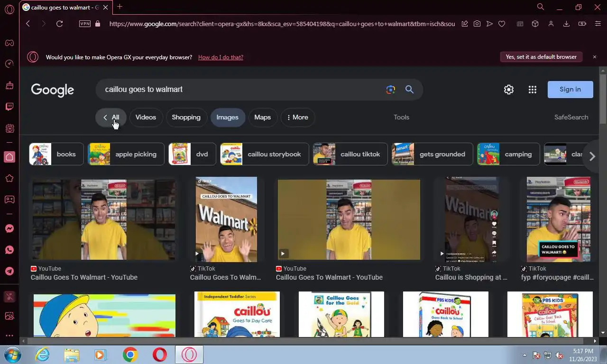Open Easy Setup sliders icon

598,24
